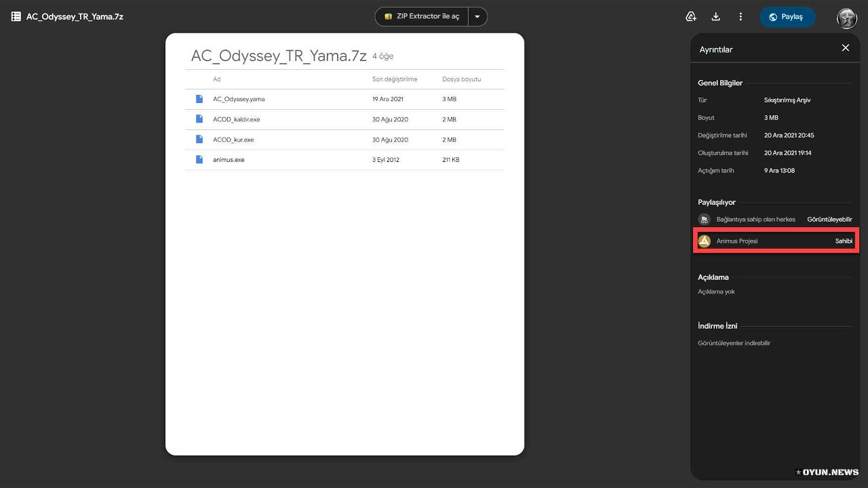
Task: Click the 211 KB size of animus.exe
Action: (x=451, y=160)
